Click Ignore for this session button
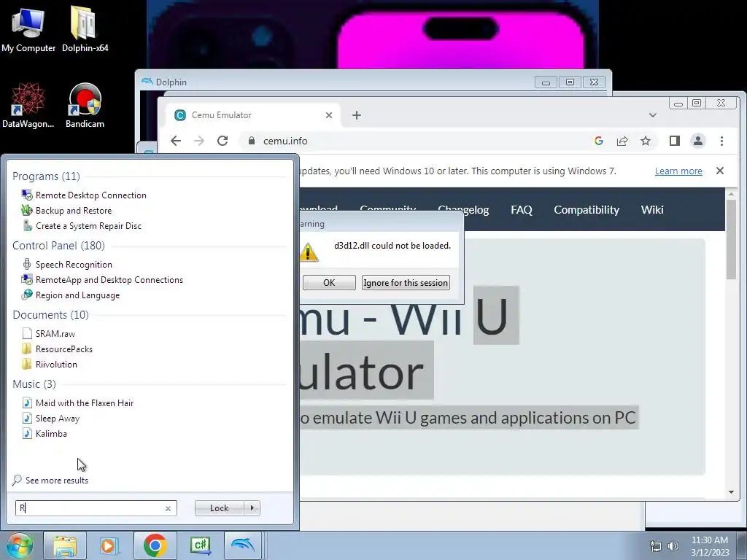 point(406,282)
